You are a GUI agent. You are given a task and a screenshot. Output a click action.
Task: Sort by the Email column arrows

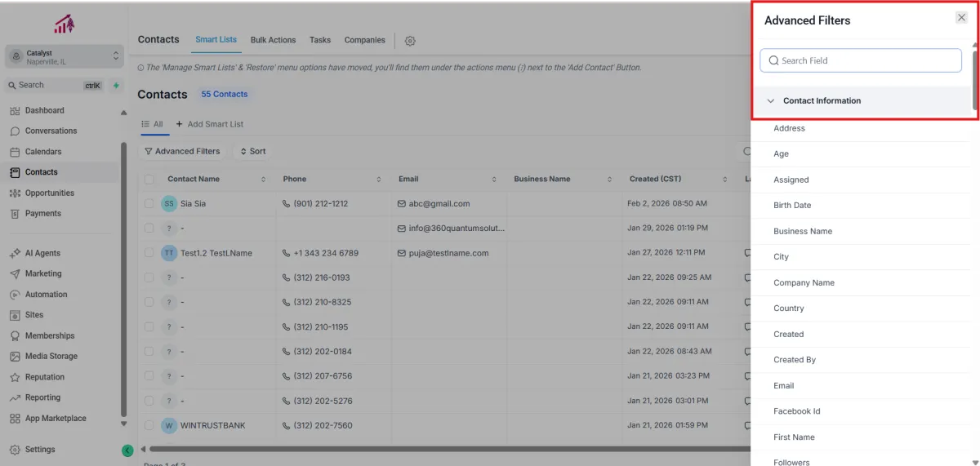[494, 180]
